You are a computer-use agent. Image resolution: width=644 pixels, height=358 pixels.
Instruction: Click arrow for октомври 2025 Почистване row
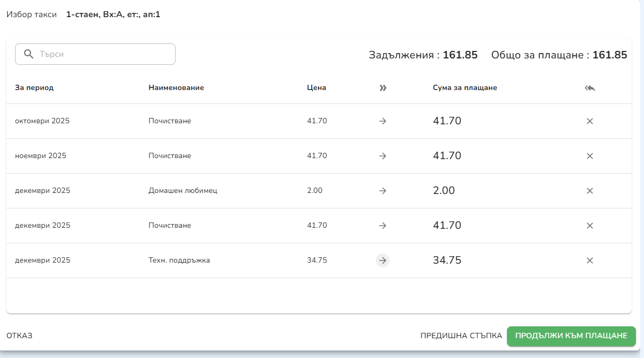pyautogui.click(x=383, y=121)
